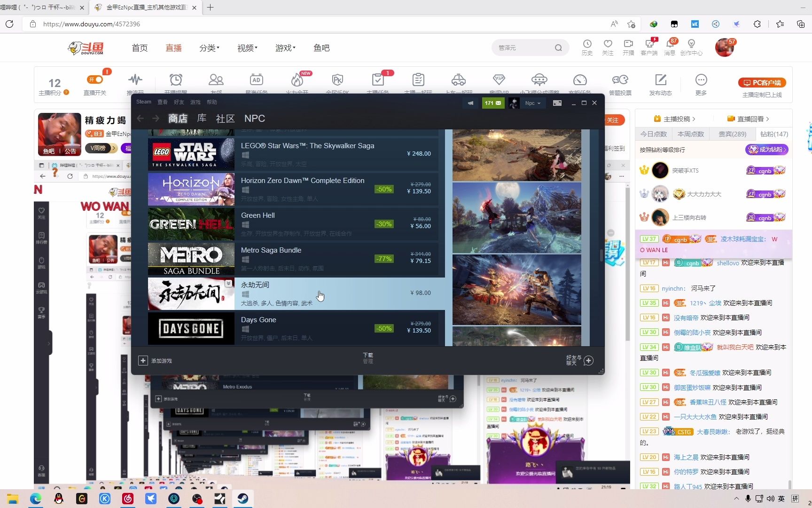Open Steam 下载 管理 downloads link
This screenshot has width=812, height=508.
click(x=368, y=358)
